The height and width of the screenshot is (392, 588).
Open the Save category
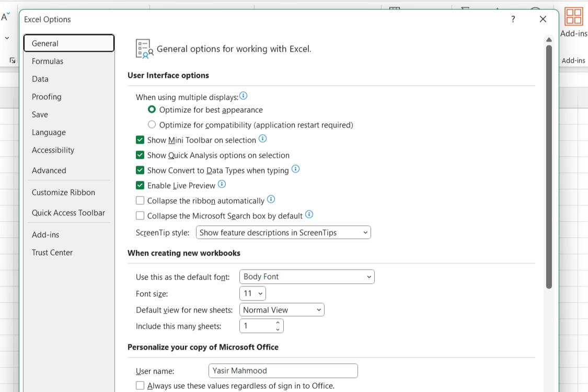tap(69, 114)
